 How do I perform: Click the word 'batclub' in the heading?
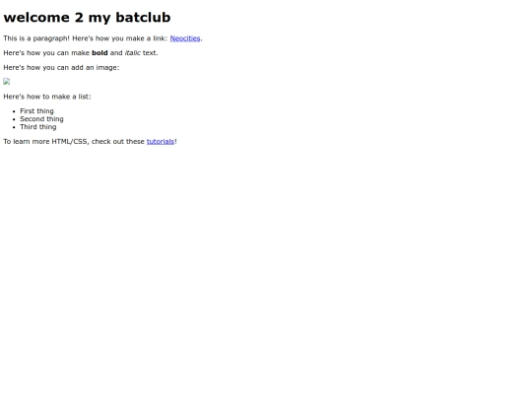point(143,18)
